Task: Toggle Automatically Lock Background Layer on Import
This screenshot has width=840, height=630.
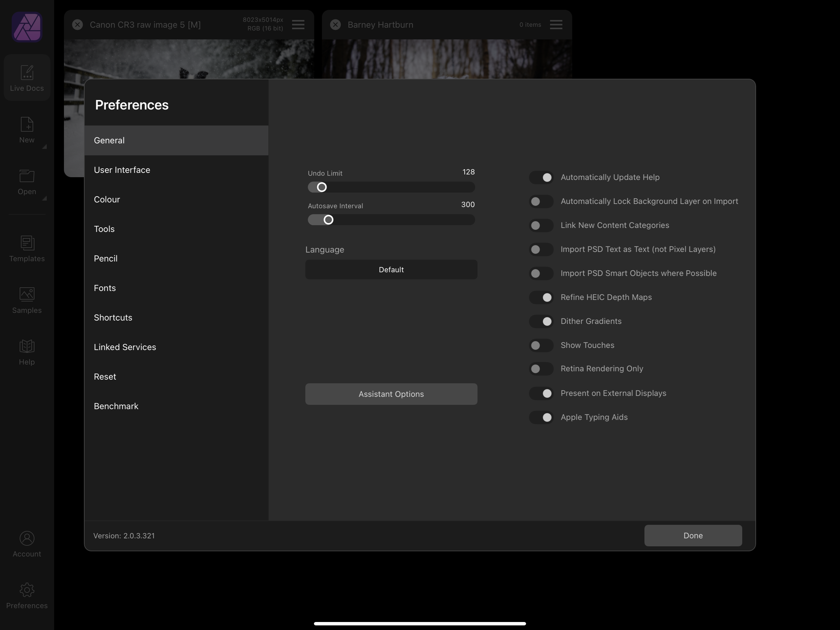Action: (x=541, y=201)
